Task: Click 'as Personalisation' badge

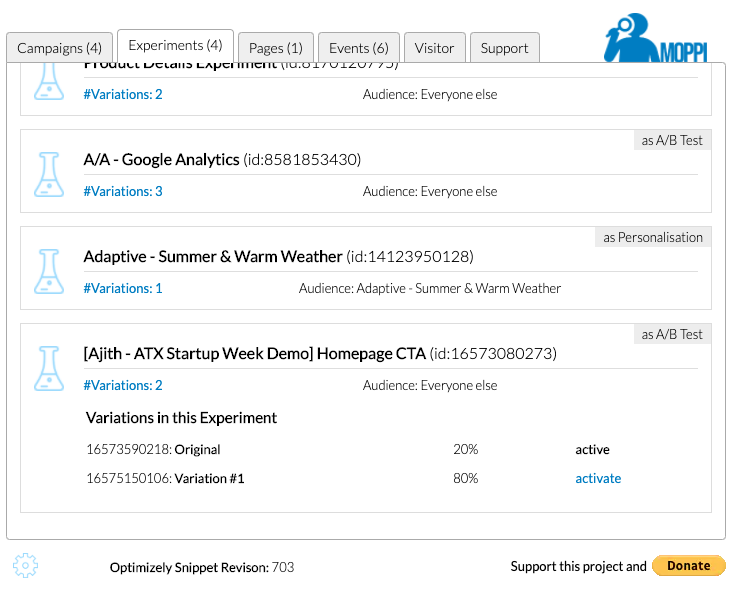Action: tap(653, 237)
